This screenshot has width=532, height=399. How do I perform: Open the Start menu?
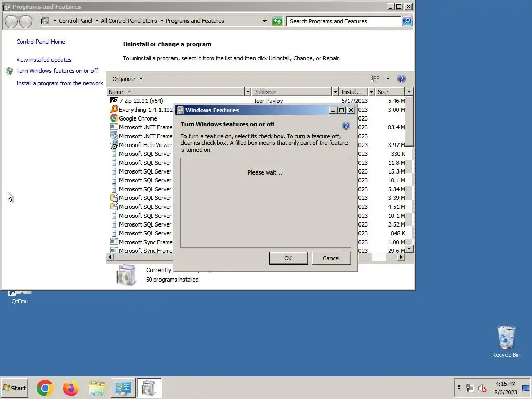pyautogui.click(x=14, y=388)
